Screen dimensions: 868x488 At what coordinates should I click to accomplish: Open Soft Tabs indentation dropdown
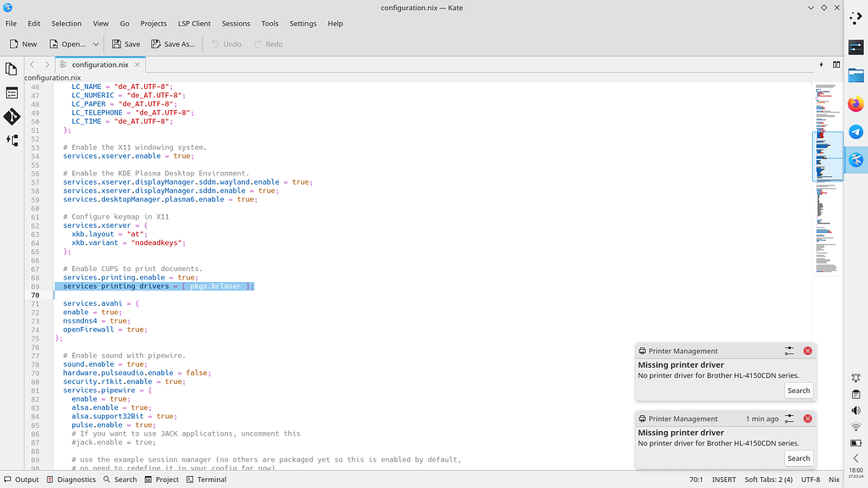[x=769, y=480]
